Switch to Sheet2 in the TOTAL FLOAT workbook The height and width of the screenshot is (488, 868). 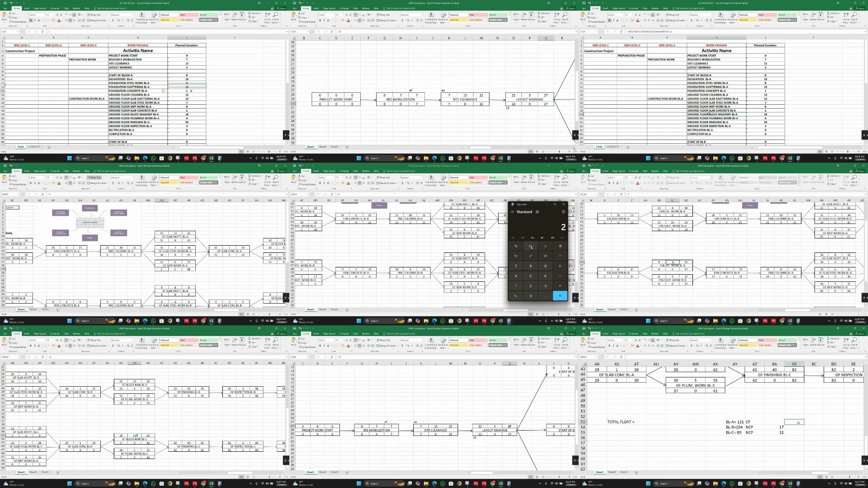point(611,472)
